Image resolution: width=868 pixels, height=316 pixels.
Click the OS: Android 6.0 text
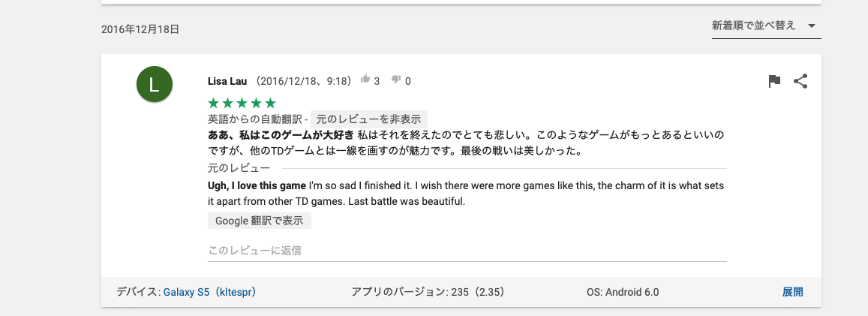[623, 292]
